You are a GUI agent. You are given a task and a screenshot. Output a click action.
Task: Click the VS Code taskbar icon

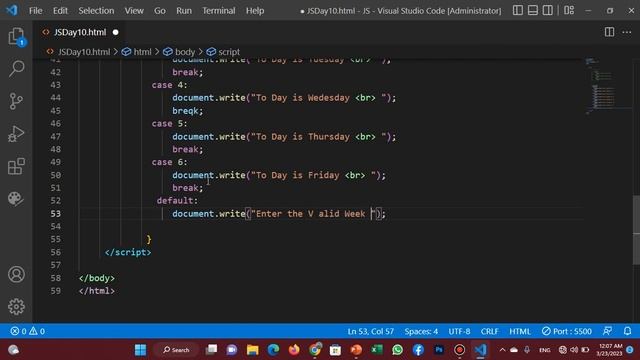480,350
